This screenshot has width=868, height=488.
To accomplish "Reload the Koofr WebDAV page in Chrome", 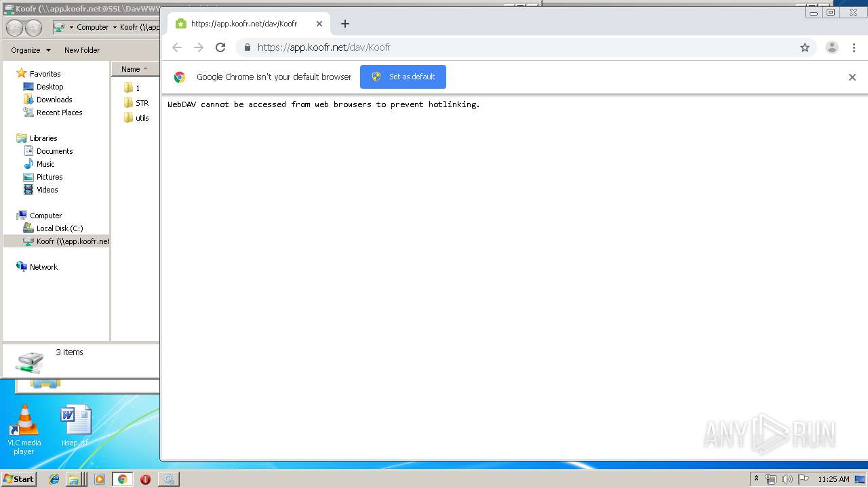I will 220,47.
